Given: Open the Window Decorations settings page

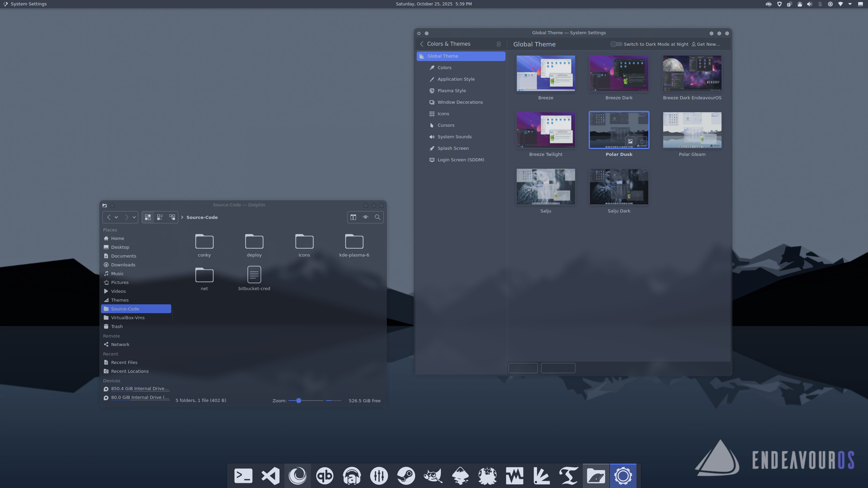Looking at the screenshot, I should [460, 102].
